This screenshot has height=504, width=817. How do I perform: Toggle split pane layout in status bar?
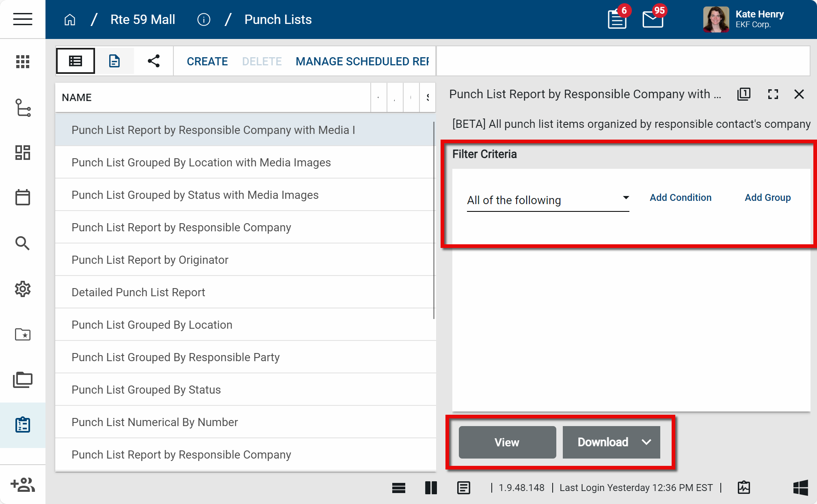click(431, 488)
